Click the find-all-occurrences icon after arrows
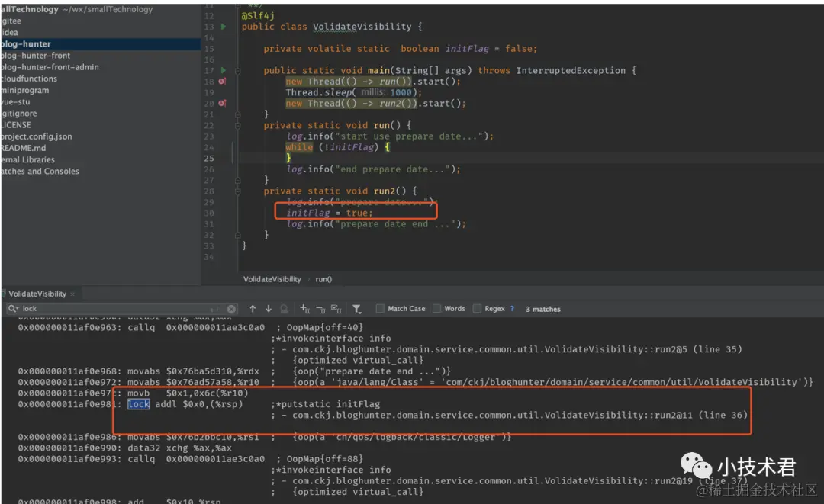824x504 pixels. point(284,309)
